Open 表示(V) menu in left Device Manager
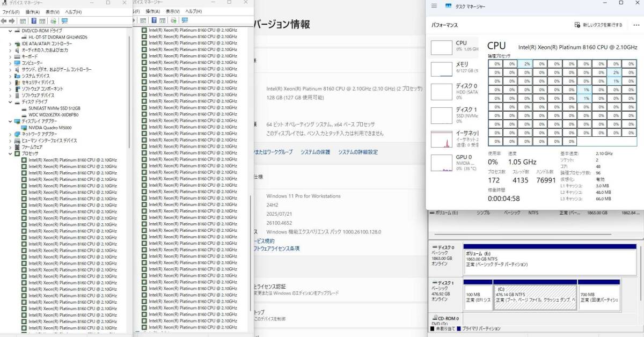This screenshot has height=337, width=644. (52, 12)
